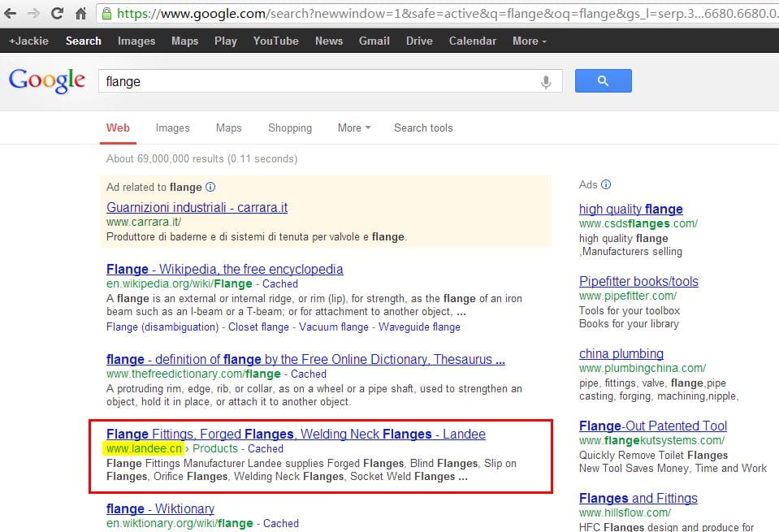Click www.hillsflow.com/ URL text
Viewport: 779px width, 532px height.
pos(625,513)
